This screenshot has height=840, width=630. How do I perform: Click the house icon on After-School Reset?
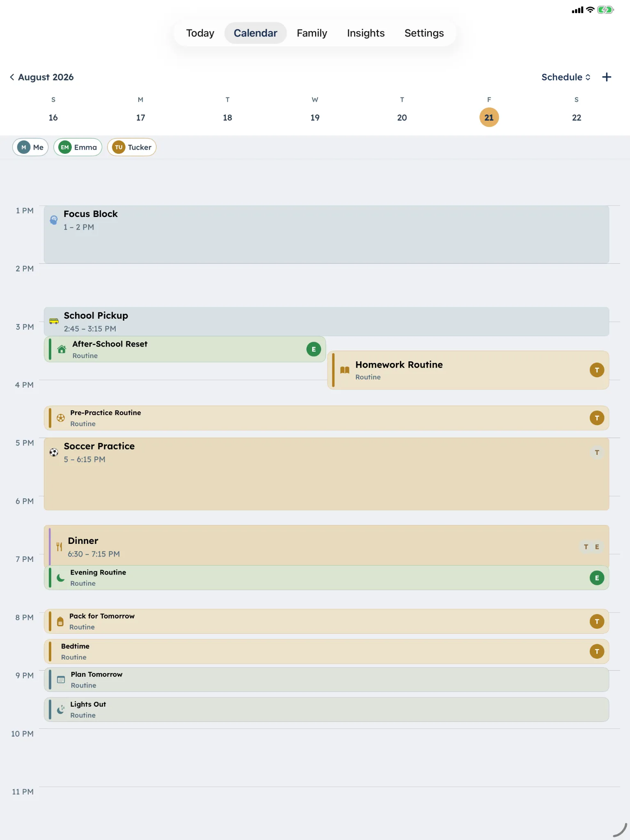62,349
